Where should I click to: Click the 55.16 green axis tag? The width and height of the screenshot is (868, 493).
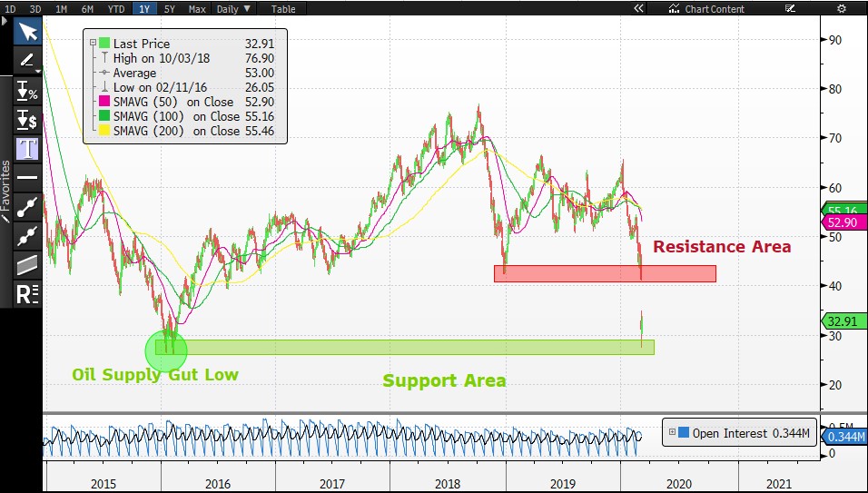point(844,209)
